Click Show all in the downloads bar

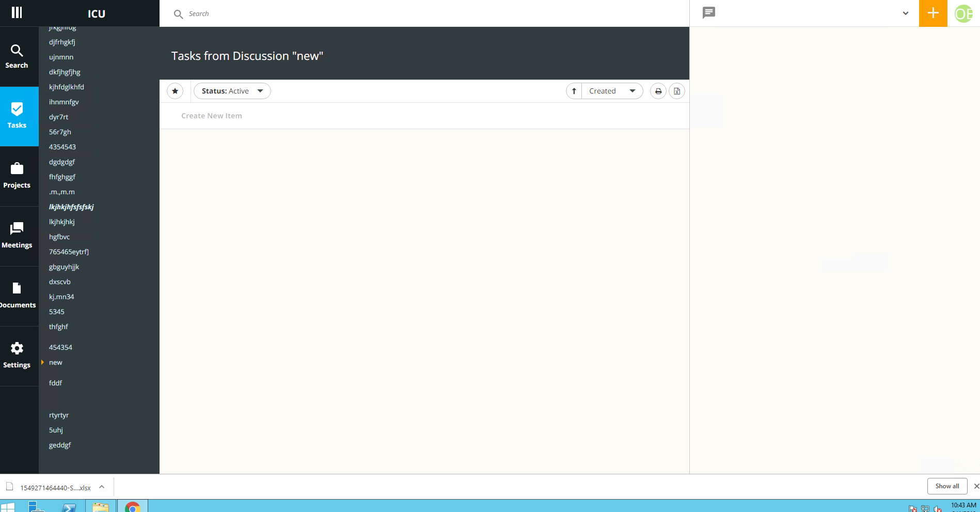(x=947, y=486)
